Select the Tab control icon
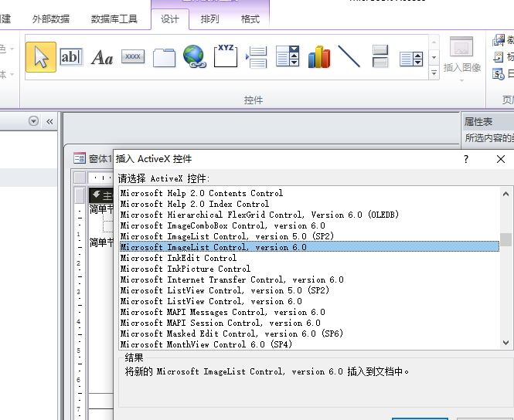The width and height of the screenshot is (514, 420). 164,58
